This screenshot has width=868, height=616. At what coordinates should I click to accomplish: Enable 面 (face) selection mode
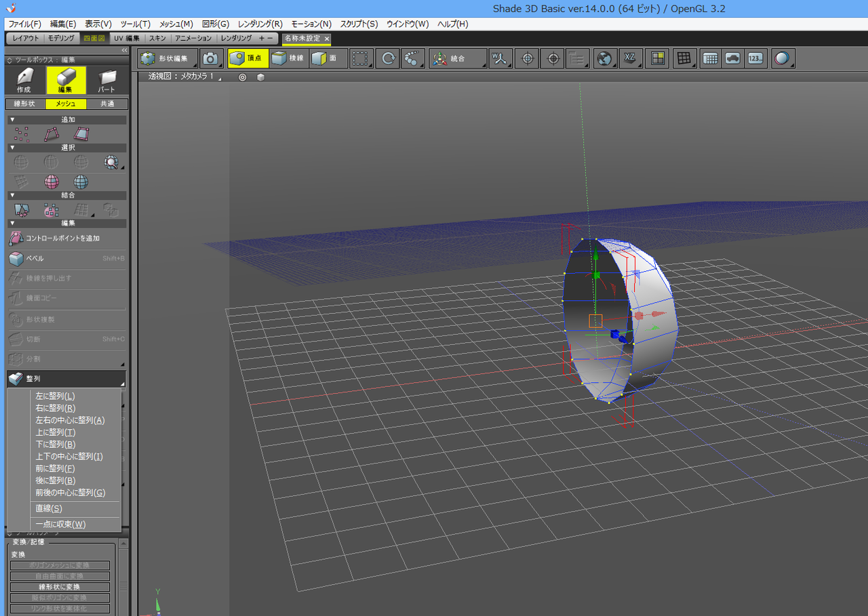pyautogui.click(x=328, y=59)
